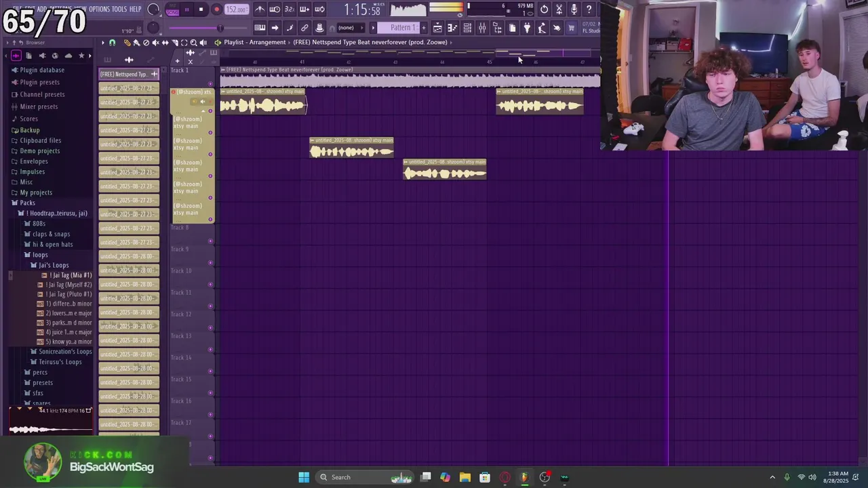Select the Mute tool in the playlist toolbar
The image size is (868, 488).
[x=155, y=43]
